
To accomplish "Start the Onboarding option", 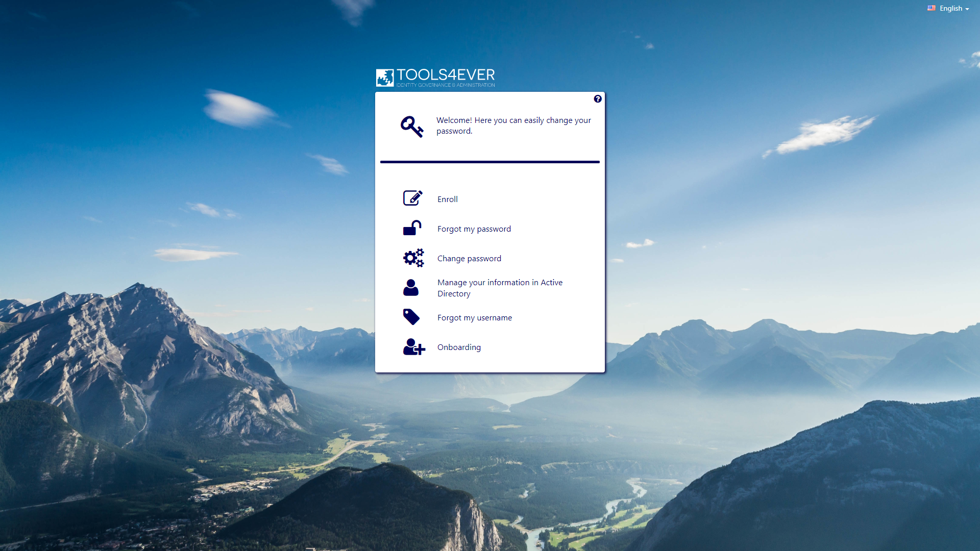I will click(x=459, y=347).
